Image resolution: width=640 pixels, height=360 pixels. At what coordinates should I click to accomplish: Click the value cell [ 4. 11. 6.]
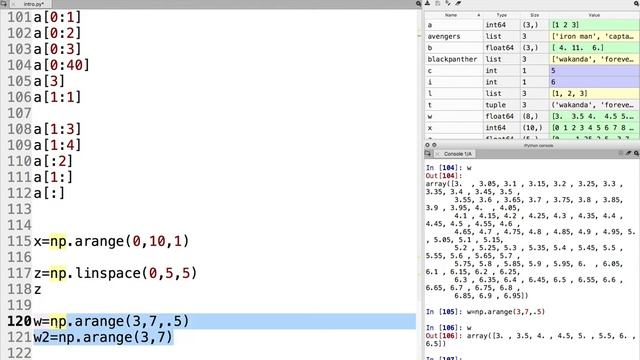click(x=594, y=48)
